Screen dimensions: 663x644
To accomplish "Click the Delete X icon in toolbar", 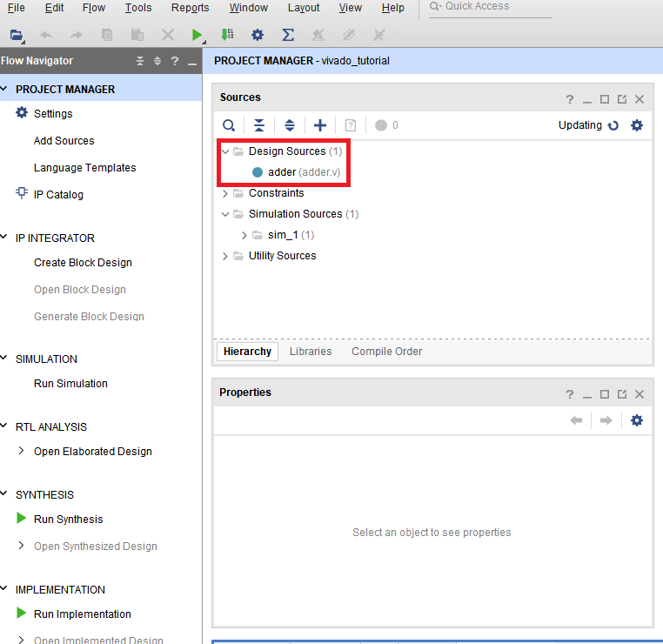I will [x=168, y=35].
